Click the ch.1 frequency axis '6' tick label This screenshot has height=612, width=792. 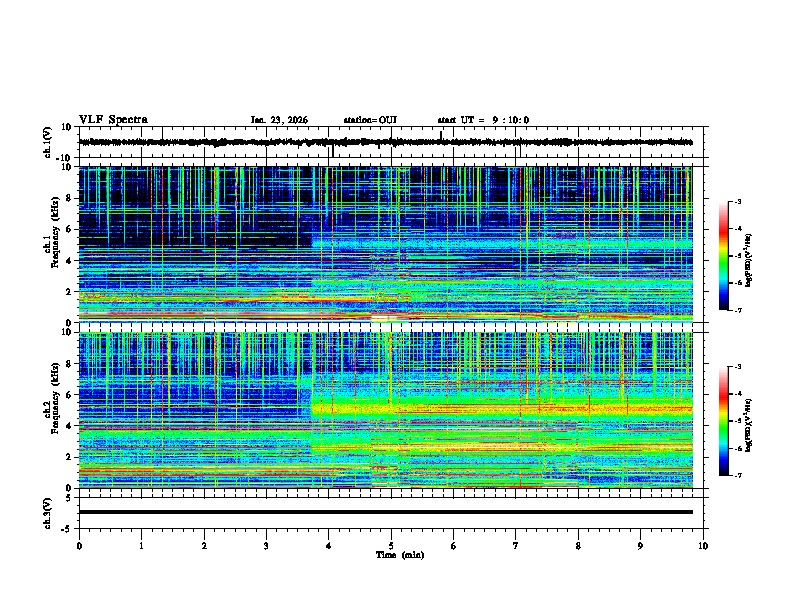(71, 230)
